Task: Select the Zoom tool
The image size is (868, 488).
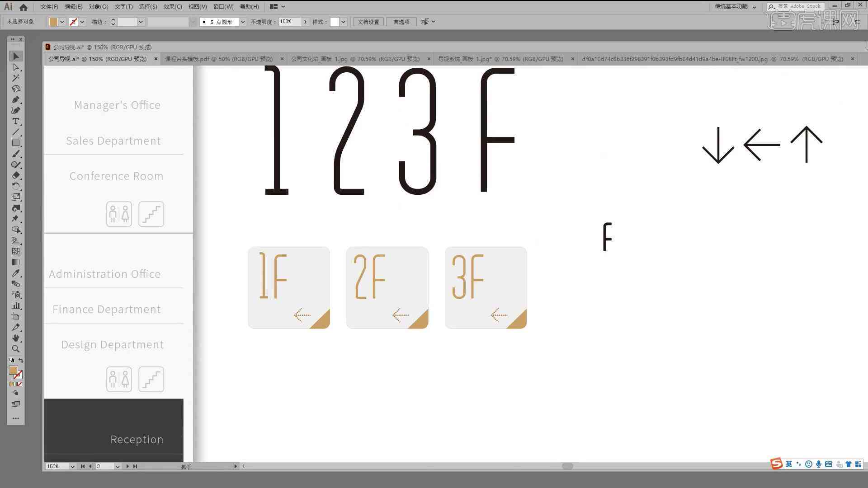Action: point(16,349)
